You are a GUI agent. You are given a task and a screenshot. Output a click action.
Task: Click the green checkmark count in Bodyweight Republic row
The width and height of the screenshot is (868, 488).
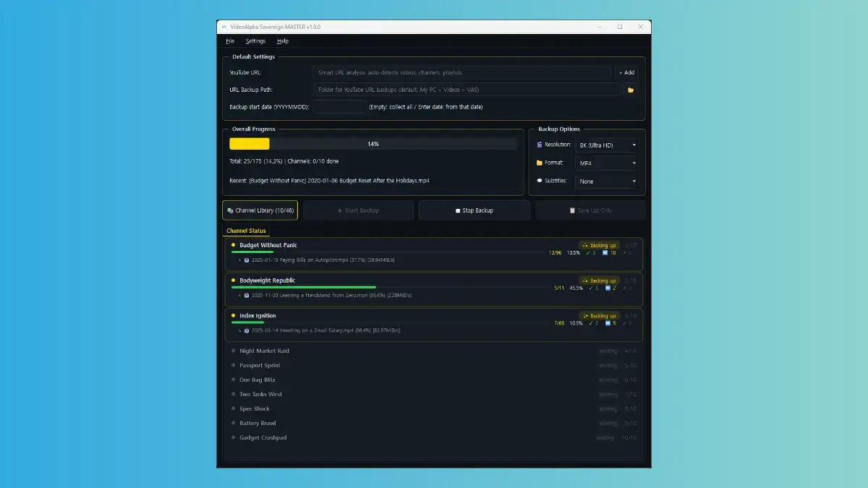pyautogui.click(x=592, y=288)
